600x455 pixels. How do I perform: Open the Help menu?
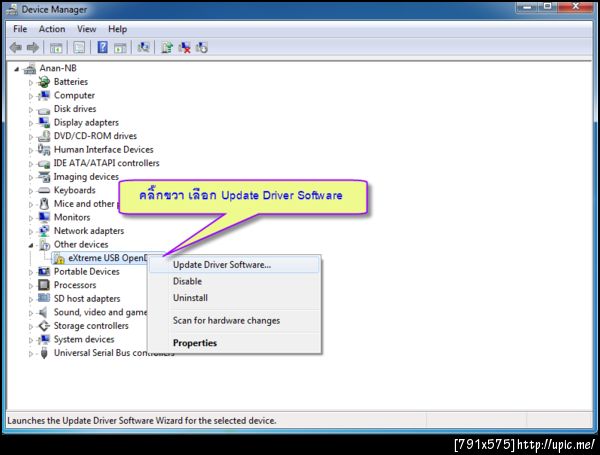click(117, 29)
